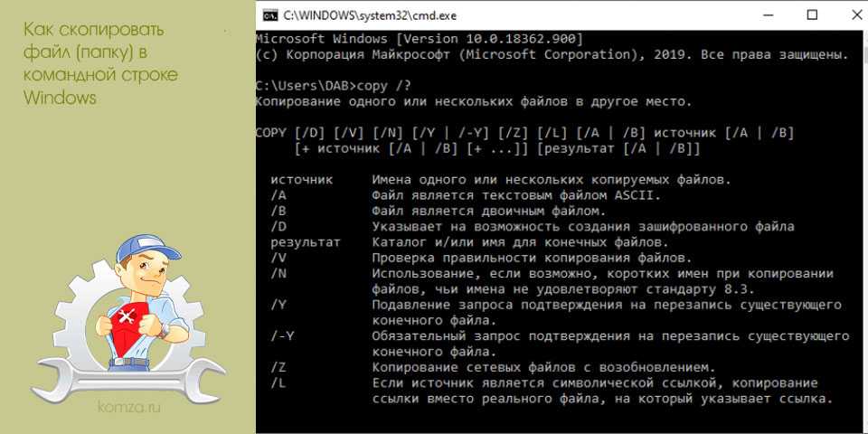Maximize the cmd.exe window

(x=812, y=15)
